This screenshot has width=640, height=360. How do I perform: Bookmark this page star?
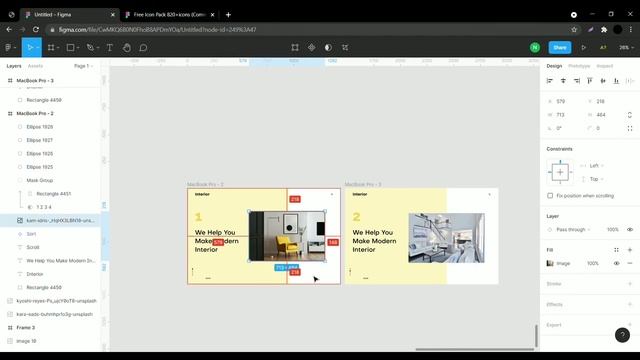click(574, 29)
